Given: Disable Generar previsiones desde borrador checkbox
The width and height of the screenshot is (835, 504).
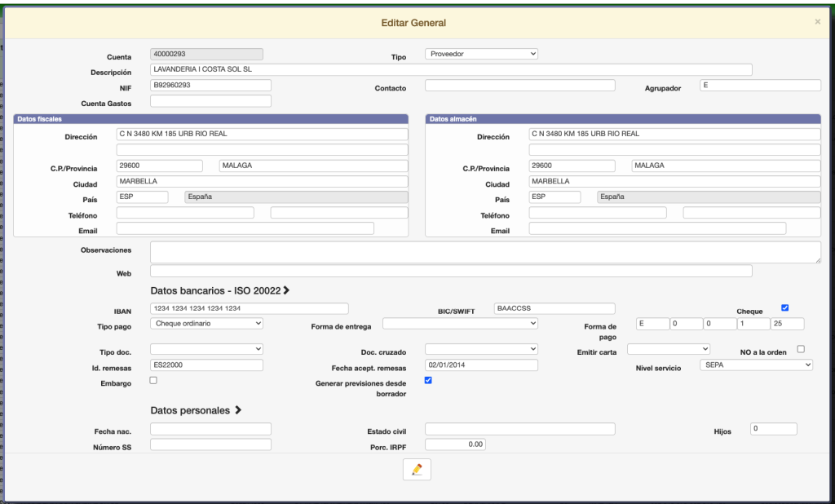Looking at the screenshot, I should tap(429, 381).
